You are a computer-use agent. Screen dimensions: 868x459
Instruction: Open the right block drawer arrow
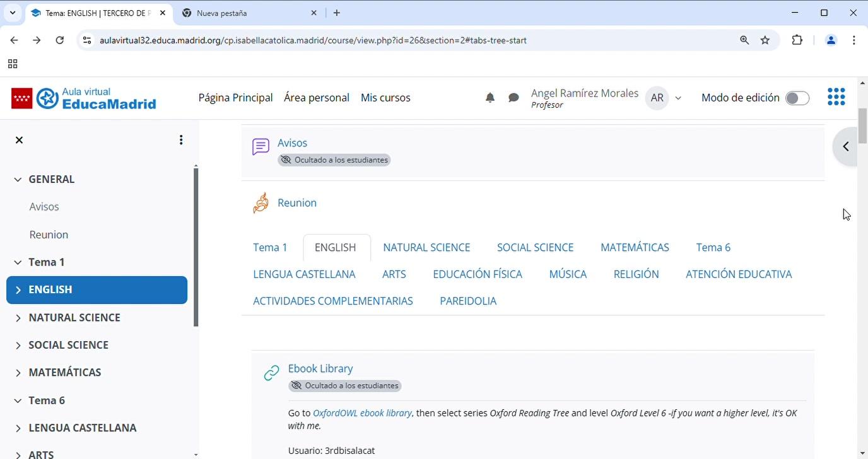pos(846,146)
